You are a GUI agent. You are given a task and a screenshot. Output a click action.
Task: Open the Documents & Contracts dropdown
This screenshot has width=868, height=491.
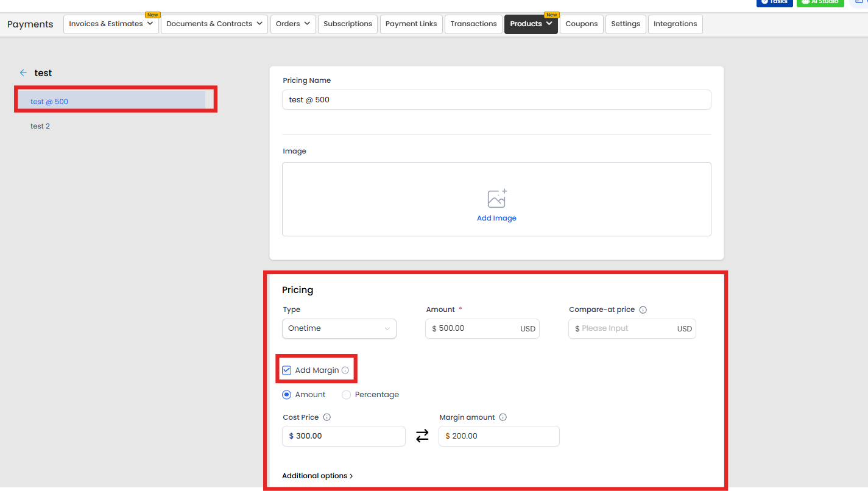214,24
